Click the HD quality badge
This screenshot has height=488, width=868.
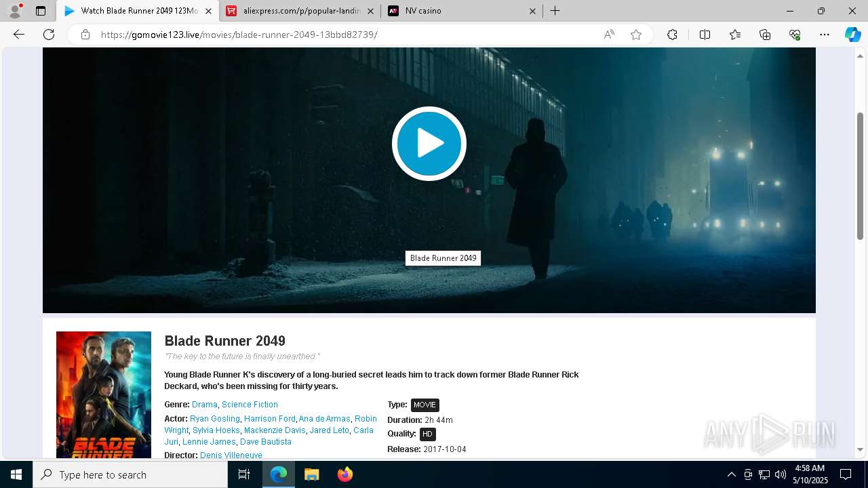(x=427, y=434)
